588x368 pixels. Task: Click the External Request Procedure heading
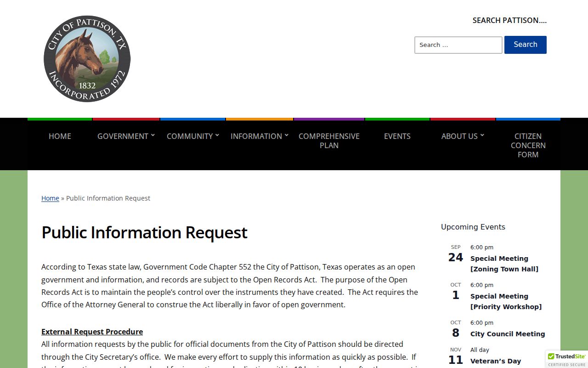pyautogui.click(x=92, y=332)
